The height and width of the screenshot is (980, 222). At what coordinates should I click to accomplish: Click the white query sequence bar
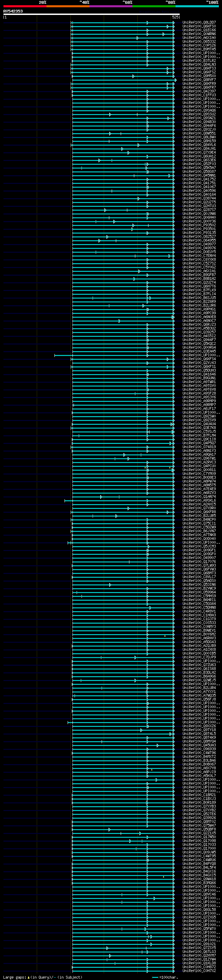click(92, 14)
